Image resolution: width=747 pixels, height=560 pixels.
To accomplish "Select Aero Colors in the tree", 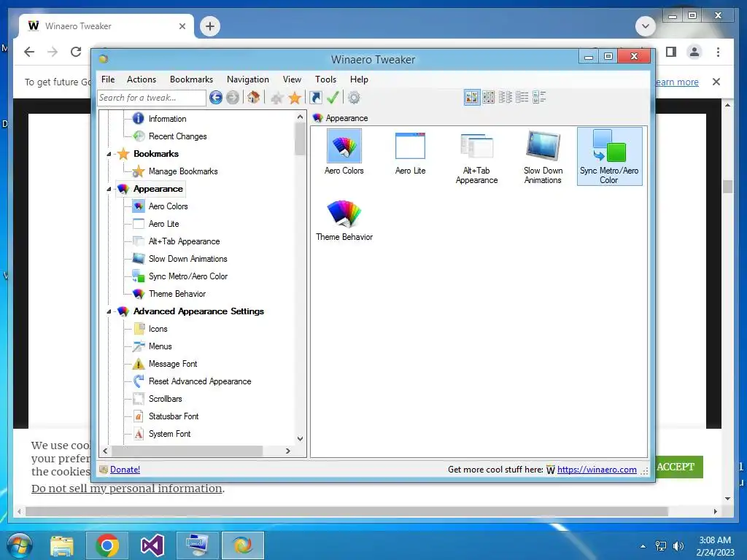I will tap(168, 206).
